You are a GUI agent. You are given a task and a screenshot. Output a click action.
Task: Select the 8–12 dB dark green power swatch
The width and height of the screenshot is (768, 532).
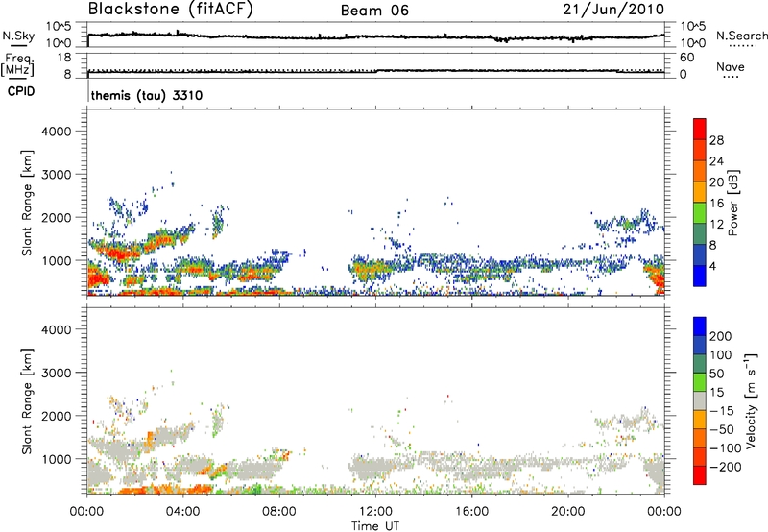click(x=700, y=234)
